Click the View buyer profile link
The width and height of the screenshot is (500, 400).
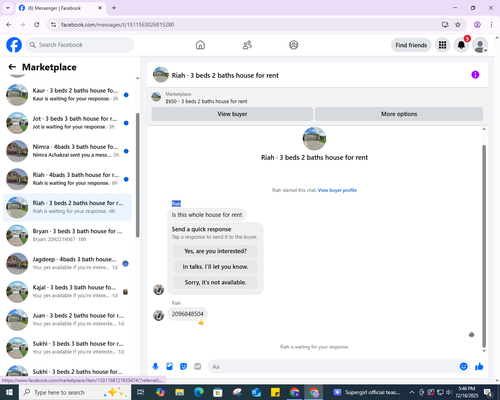point(337,190)
